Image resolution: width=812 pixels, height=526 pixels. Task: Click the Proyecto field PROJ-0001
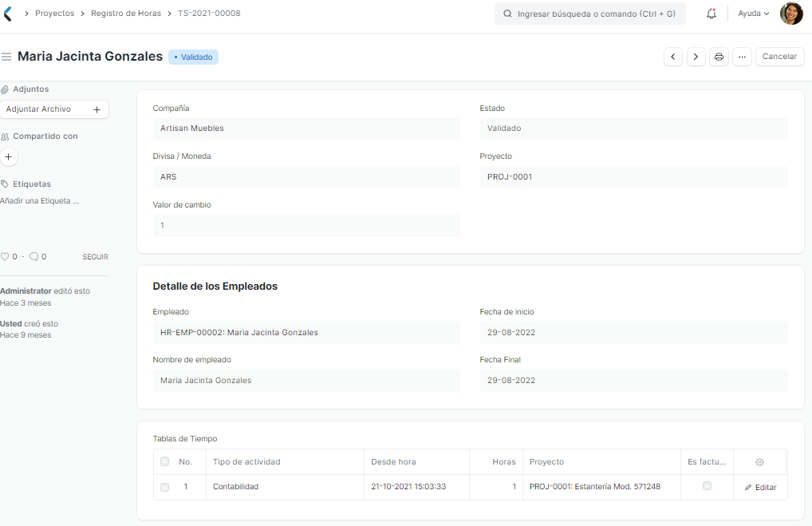(x=634, y=176)
